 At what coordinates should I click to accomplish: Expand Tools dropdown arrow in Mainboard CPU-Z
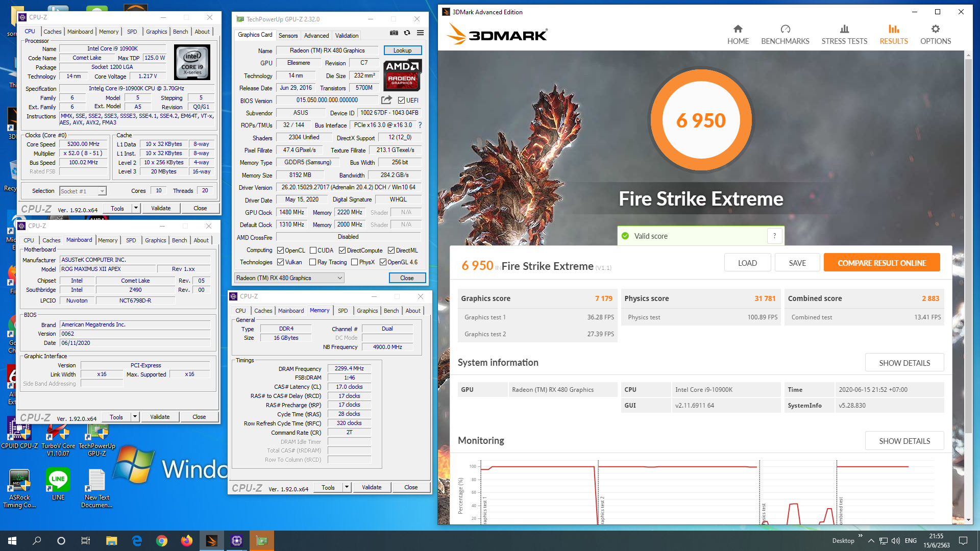click(135, 417)
